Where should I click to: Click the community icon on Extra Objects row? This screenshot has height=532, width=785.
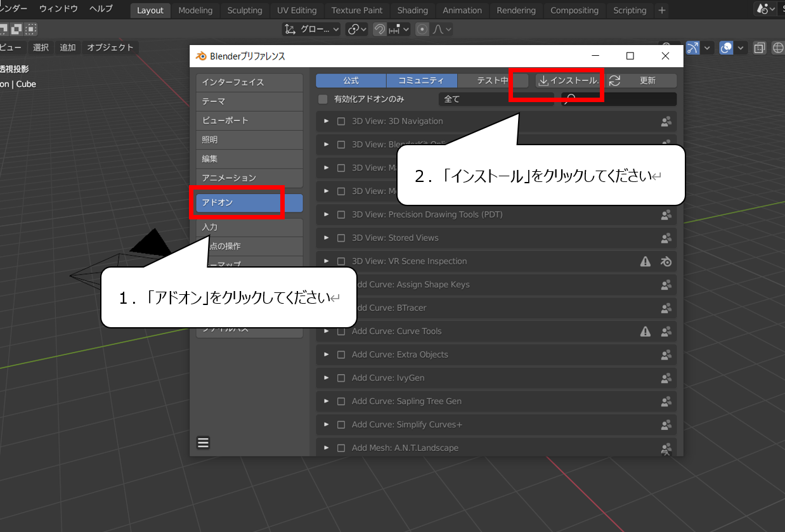coord(666,354)
